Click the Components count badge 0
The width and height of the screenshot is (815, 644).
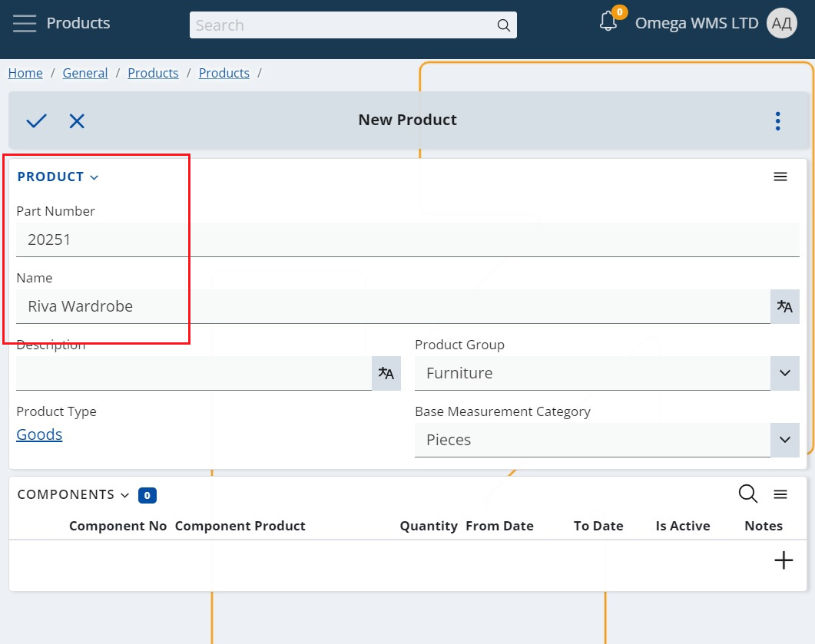147,495
